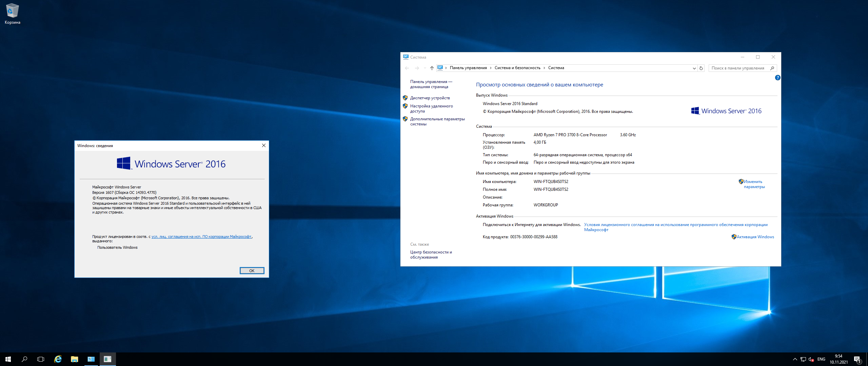Screen dimensions: 868x366
Task: Click the address bar computer icon
Action: pos(440,68)
